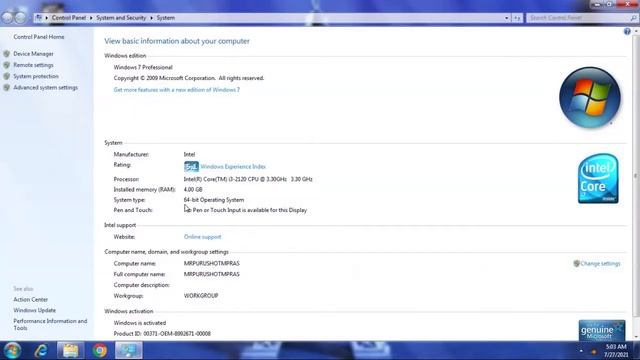Screen dimensions: 640x360
Task: Select System in the address breadcrumb
Action: point(166,18)
